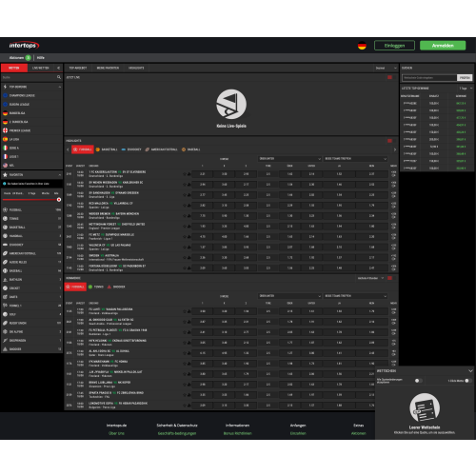Open the Über/Unter market dropdown in Highlights

tap(289, 159)
